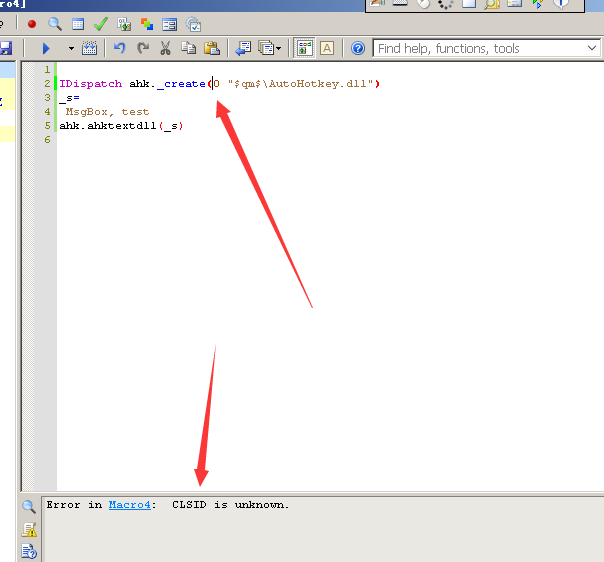Click the blue table grid icon
The height and width of the screenshot is (562, 604).
(x=78, y=24)
